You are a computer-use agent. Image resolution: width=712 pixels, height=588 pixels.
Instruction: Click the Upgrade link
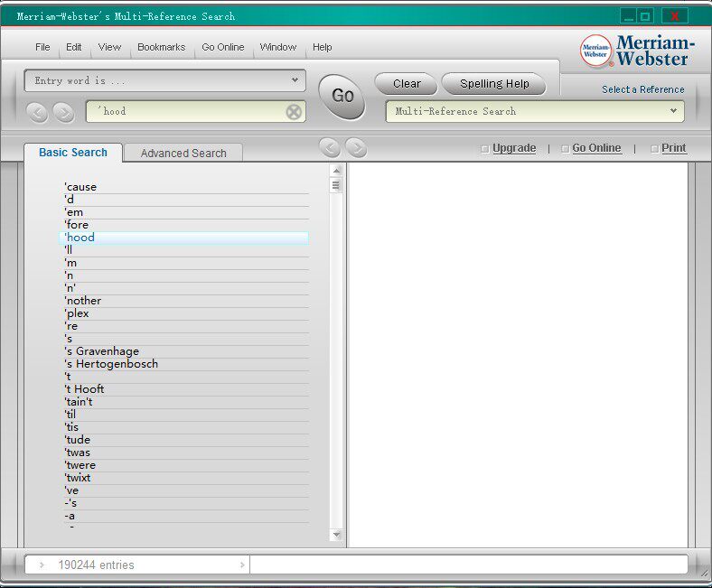[514, 148]
